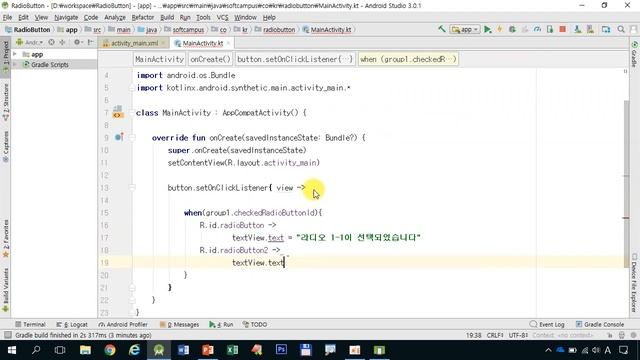Click hide Project panel icon
Image resolution: width=640 pixels, height=360 pixels.
click(x=90, y=42)
